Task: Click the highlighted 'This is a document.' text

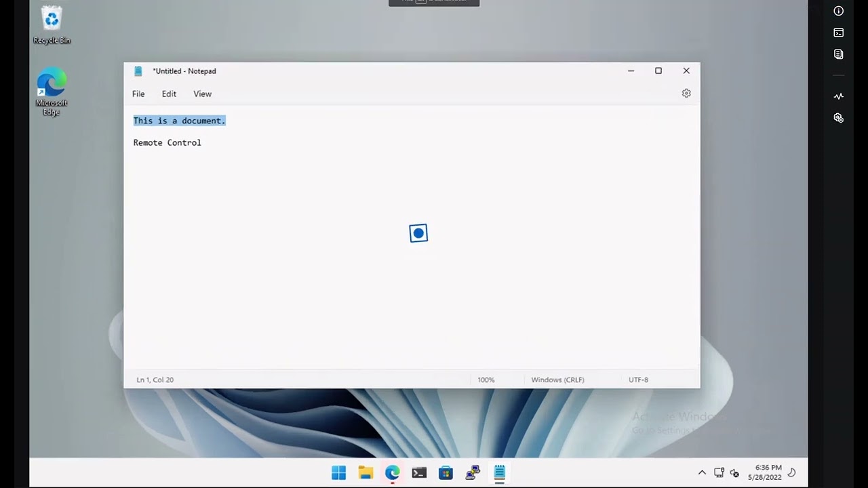Action: 179,121
